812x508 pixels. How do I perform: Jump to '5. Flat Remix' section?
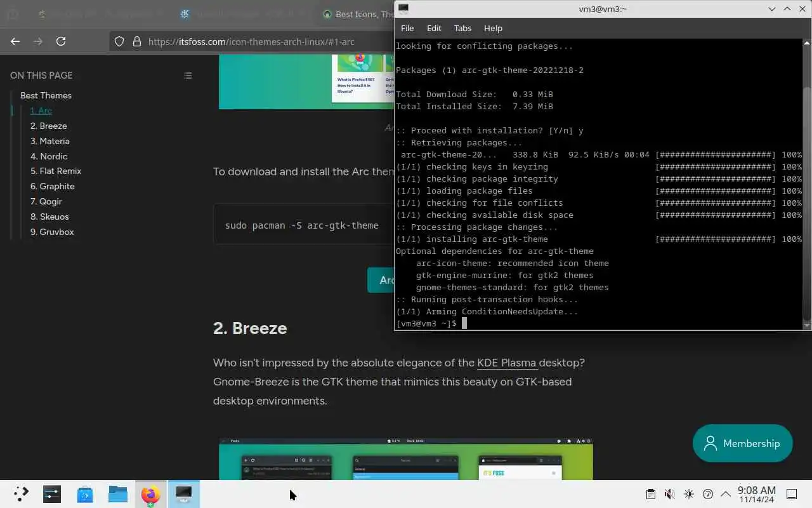pyautogui.click(x=56, y=171)
